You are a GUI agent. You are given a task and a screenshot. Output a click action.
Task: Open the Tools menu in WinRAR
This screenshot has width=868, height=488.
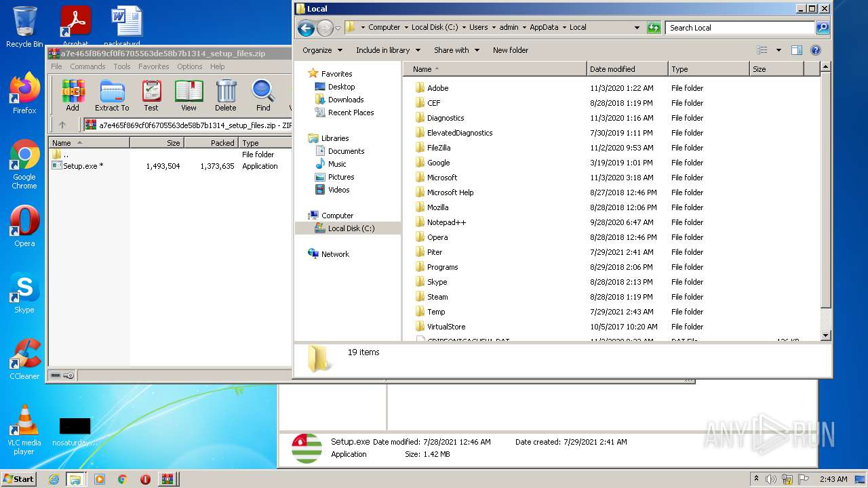[x=122, y=66]
